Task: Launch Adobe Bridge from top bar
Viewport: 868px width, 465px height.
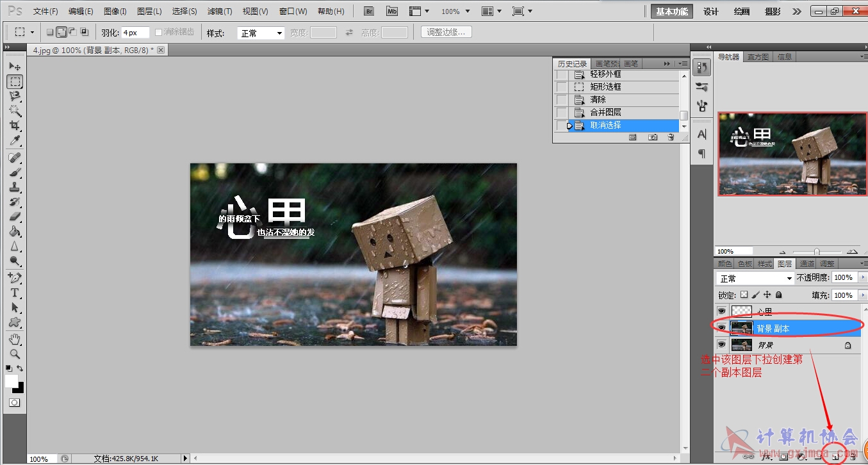Action: [368, 11]
